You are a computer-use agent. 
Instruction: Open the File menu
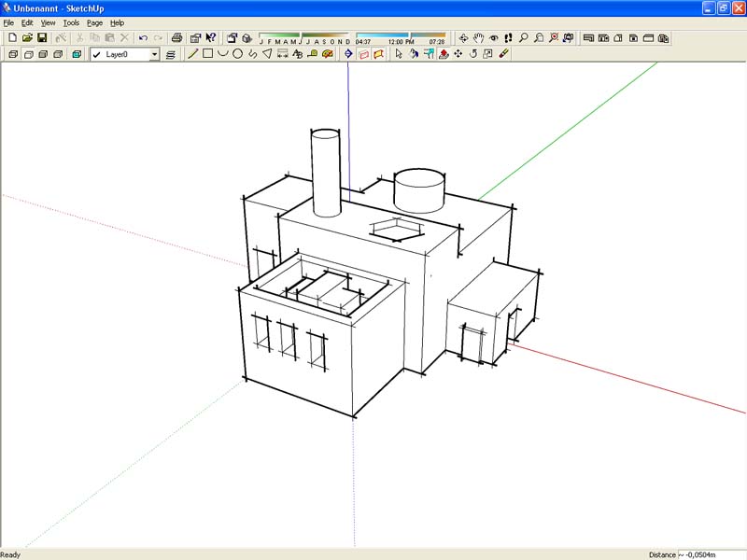8,22
